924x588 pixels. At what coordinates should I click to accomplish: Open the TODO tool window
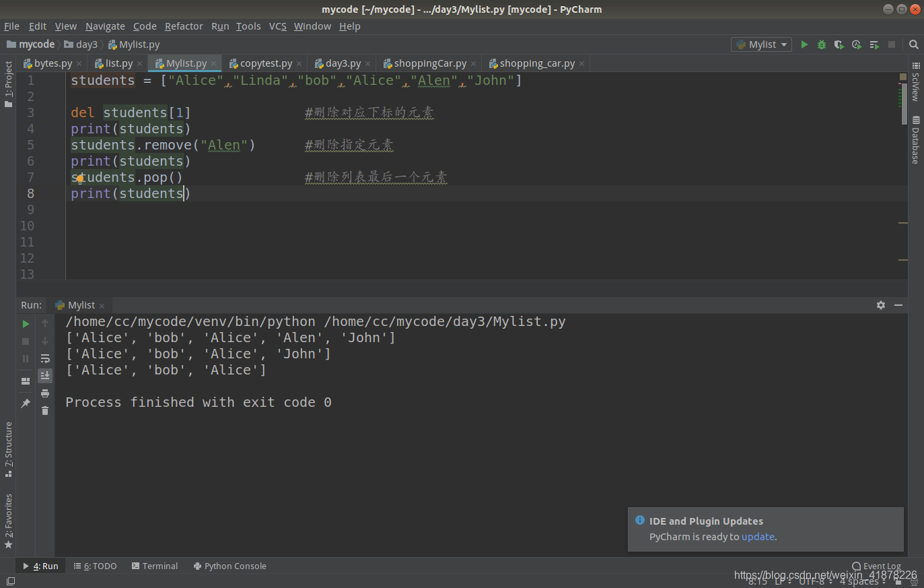(x=95, y=566)
